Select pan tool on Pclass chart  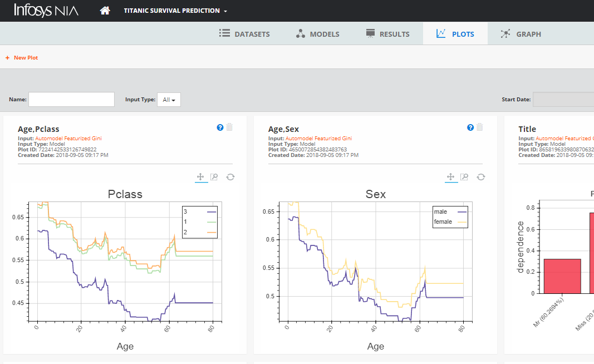point(201,177)
